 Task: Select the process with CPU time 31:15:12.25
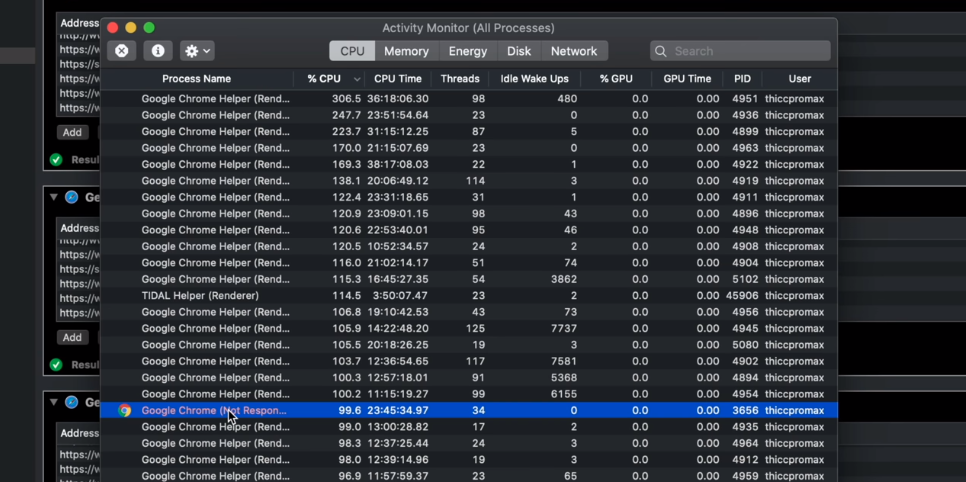pos(469,131)
